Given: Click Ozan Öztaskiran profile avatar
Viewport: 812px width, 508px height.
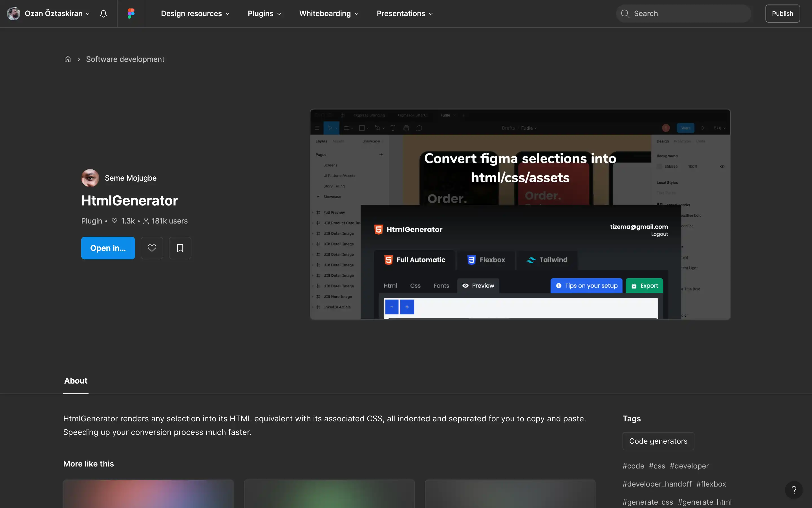Looking at the screenshot, I should pos(14,14).
